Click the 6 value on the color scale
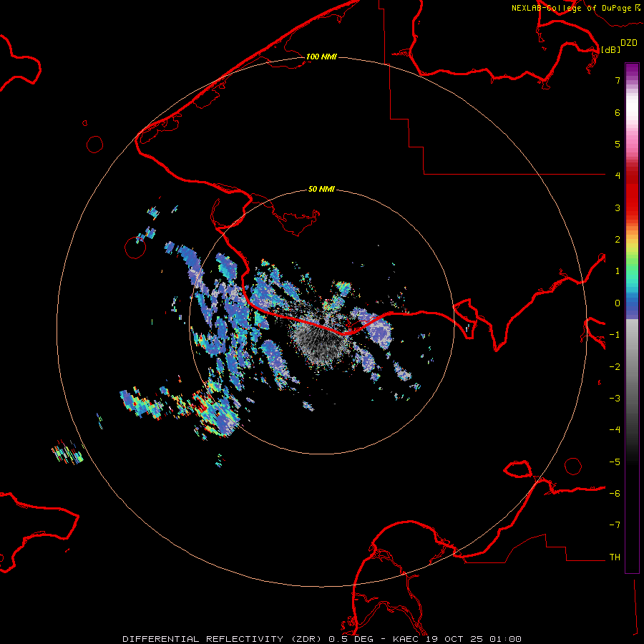 [618, 112]
